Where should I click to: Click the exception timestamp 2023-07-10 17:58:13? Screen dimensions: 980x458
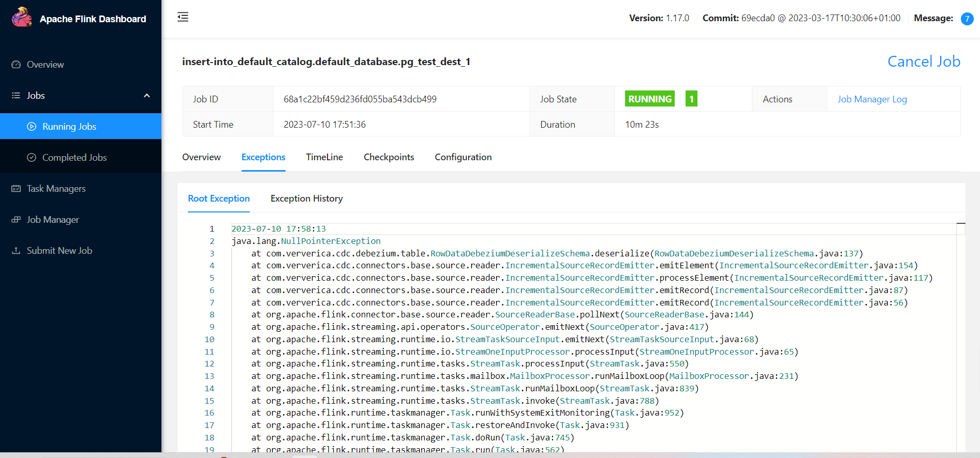(279, 228)
